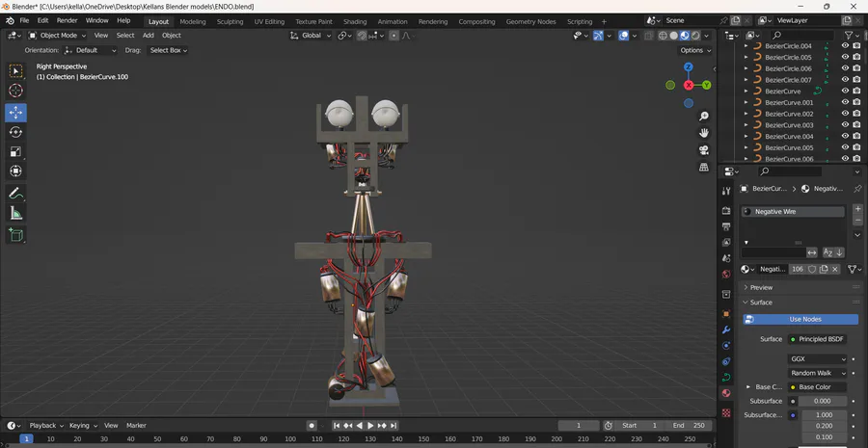The image size is (868, 448).
Task: Switch to rendered viewport shading
Action: pos(695,36)
